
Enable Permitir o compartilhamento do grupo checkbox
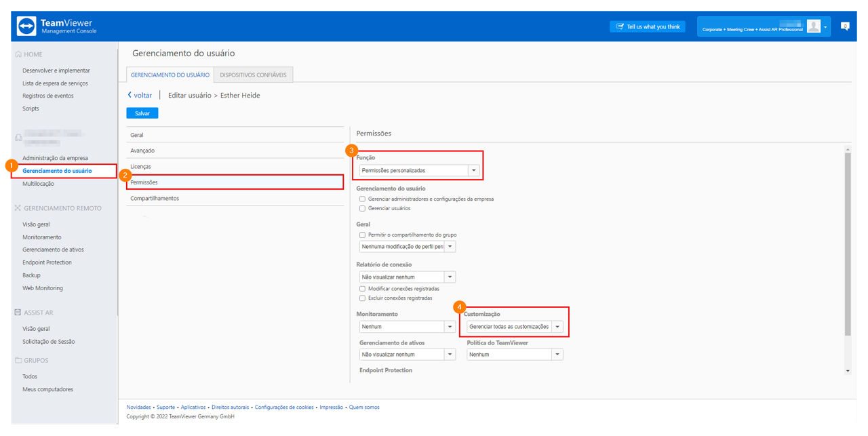tap(362, 235)
